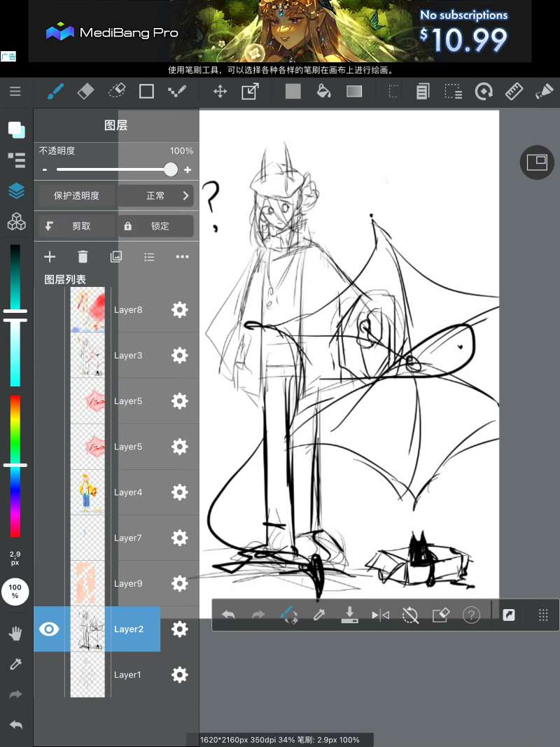Open Layer7 gear settings
This screenshot has height=747, width=560.
(x=179, y=538)
